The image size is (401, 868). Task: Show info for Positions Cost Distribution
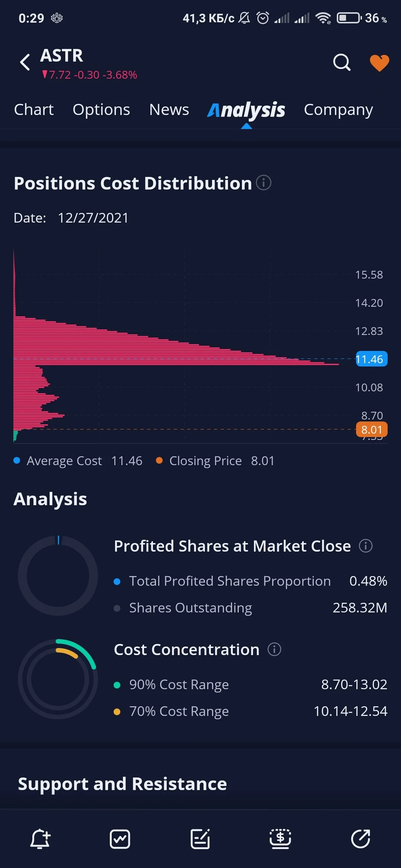[x=264, y=183]
